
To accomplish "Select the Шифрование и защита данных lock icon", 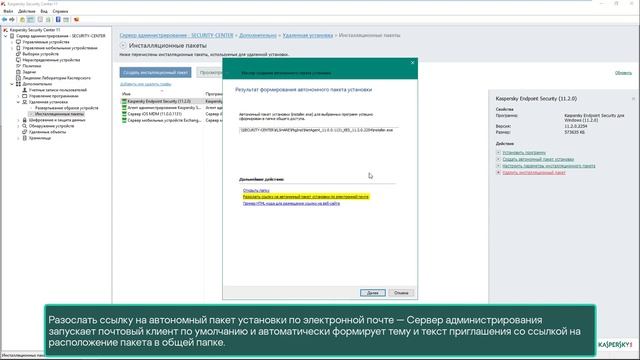I will [x=24, y=120].
